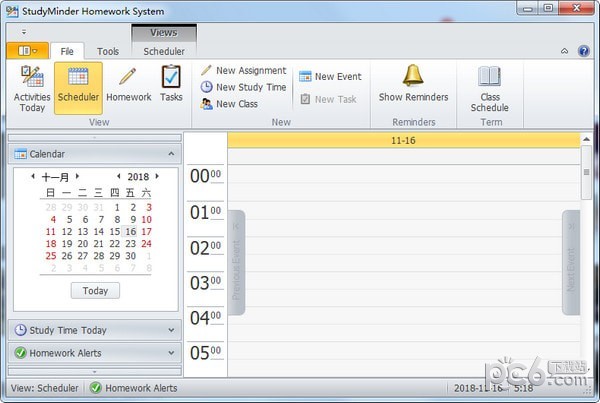The image size is (600, 403).
Task: Add a New Class
Action: tap(229, 104)
